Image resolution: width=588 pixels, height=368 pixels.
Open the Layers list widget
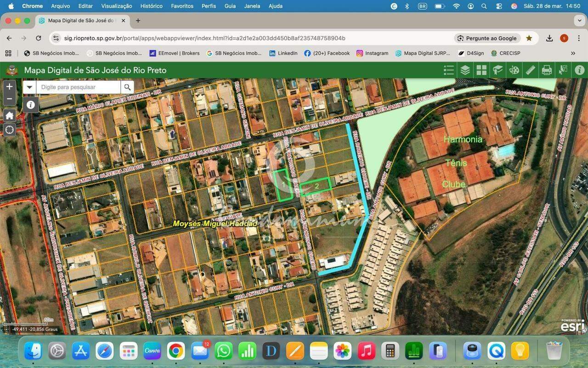[465, 70]
